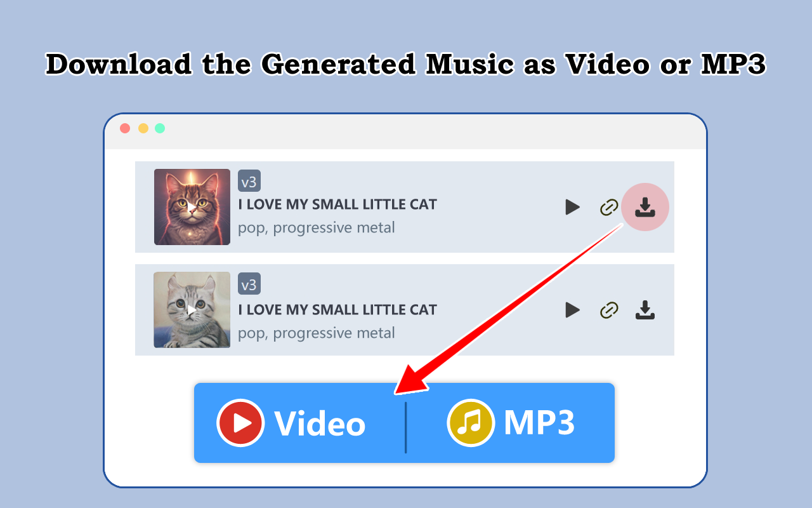Copy link of the second song
Viewport: 812px width, 508px height.
click(x=609, y=310)
